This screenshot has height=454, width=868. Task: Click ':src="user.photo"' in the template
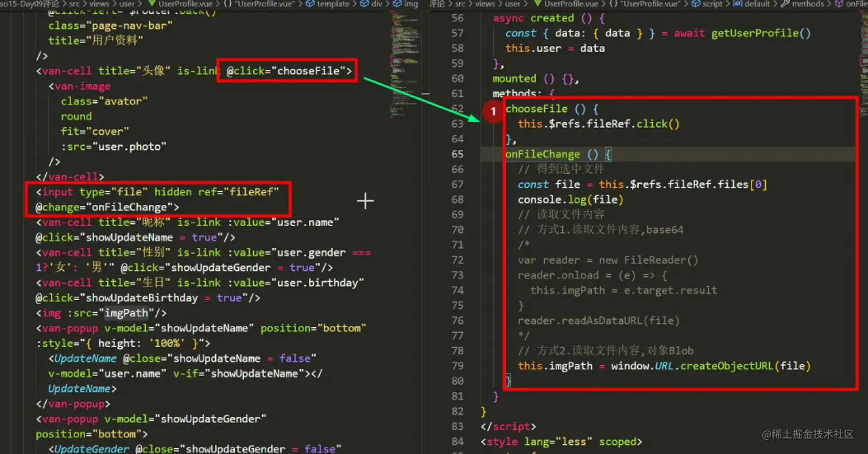click(114, 146)
